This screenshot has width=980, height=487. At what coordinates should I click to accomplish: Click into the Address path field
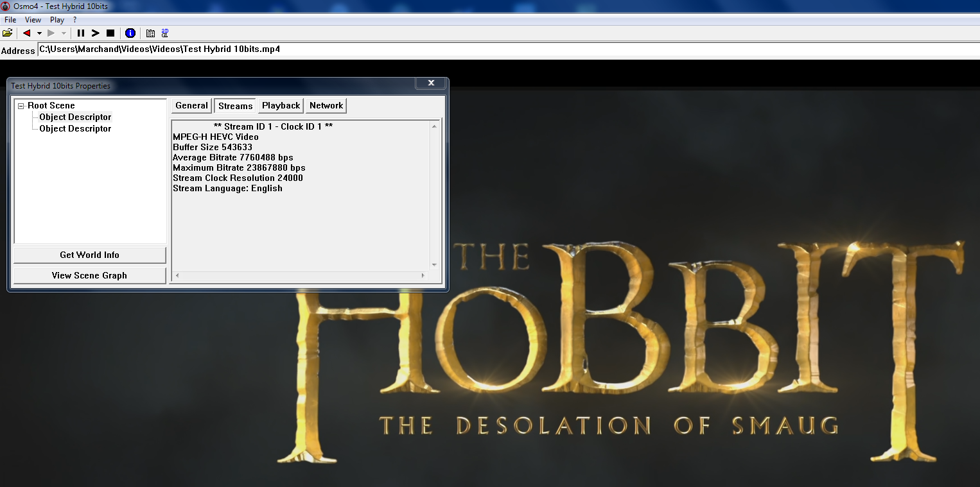pos(508,49)
